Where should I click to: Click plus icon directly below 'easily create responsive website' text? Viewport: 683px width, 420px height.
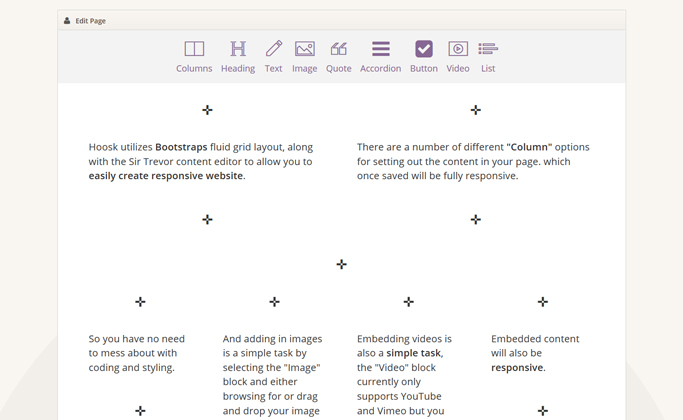(x=207, y=220)
